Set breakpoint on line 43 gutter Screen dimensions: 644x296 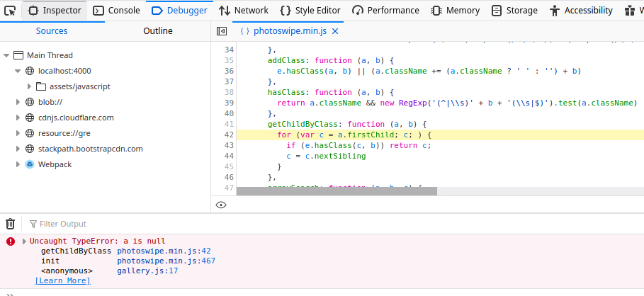pyautogui.click(x=229, y=145)
